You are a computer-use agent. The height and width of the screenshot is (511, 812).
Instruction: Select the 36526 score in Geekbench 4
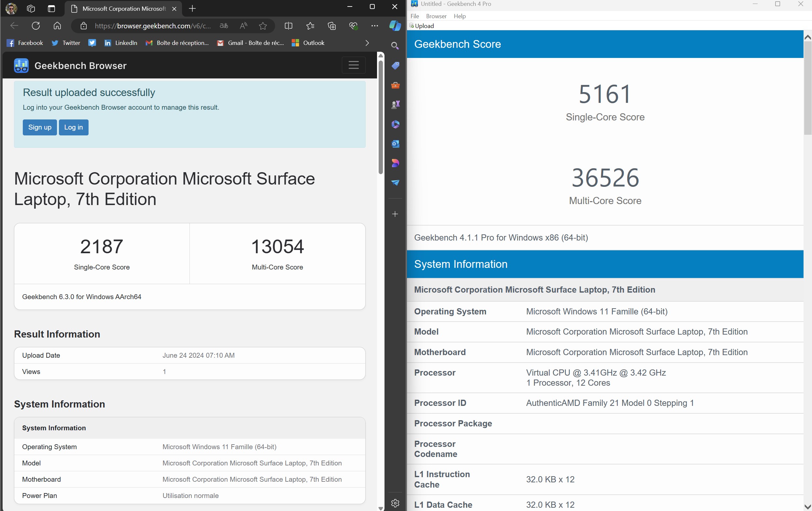605,178
